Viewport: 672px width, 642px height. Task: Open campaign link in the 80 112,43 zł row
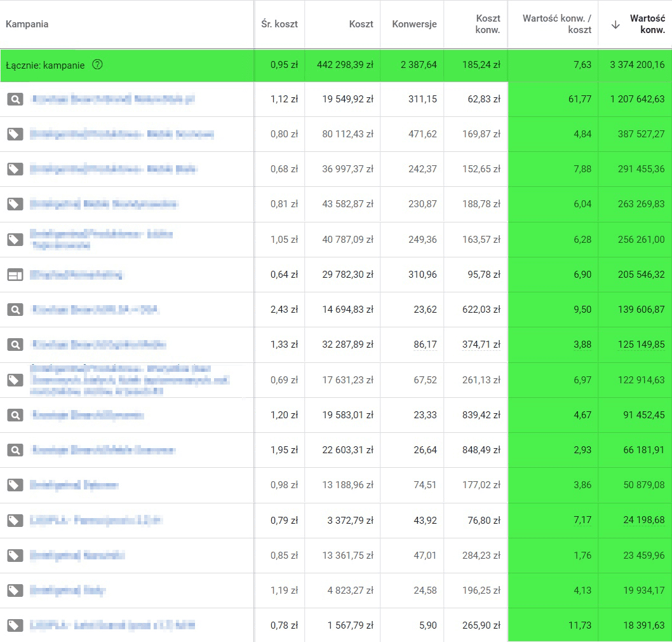point(122,134)
